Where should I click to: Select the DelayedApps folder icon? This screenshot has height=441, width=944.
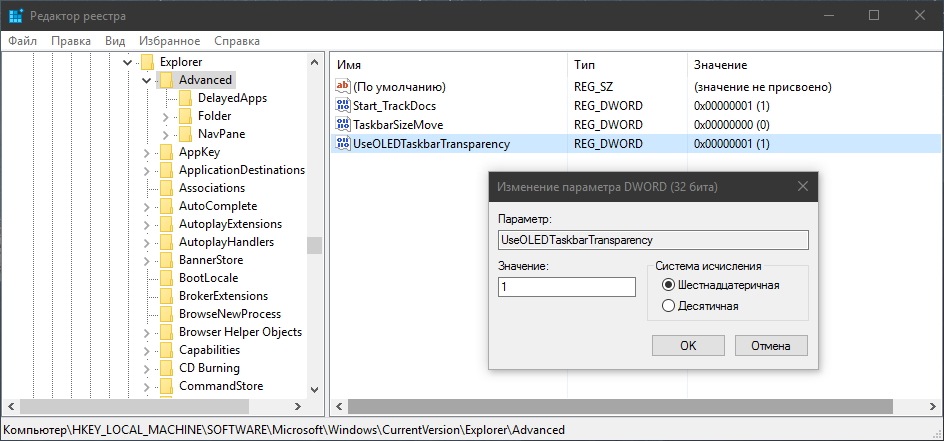click(185, 97)
